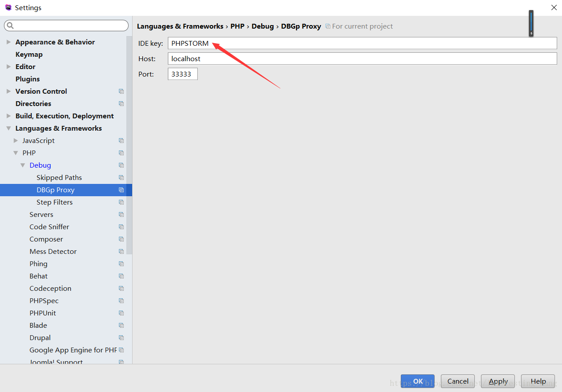Click the settings tree vertical scrollbar
Viewport: 562px width, 392px height.
pyautogui.click(x=129, y=145)
